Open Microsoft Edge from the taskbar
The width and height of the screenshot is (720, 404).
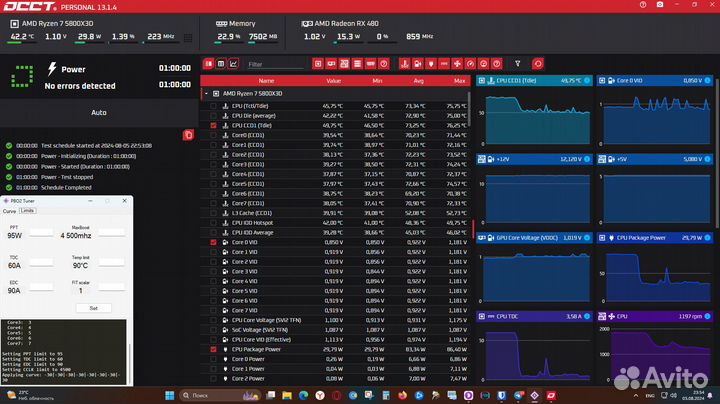pyautogui.click(x=304, y=395)
